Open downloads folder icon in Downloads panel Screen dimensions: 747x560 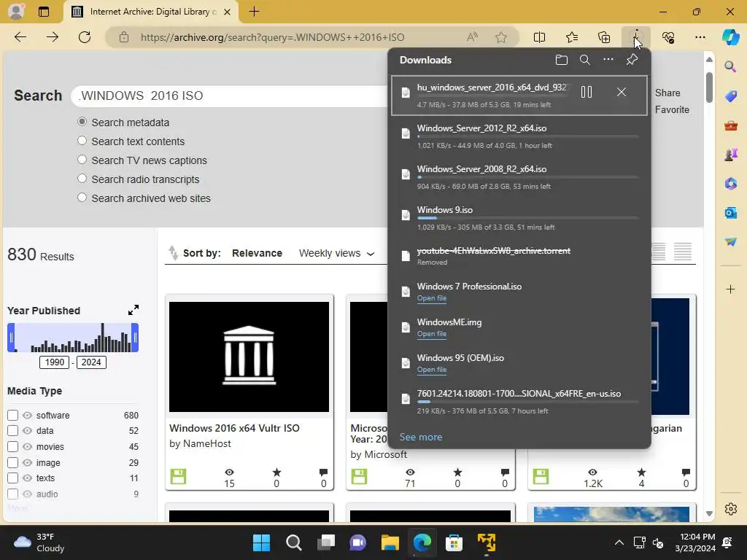562,60
